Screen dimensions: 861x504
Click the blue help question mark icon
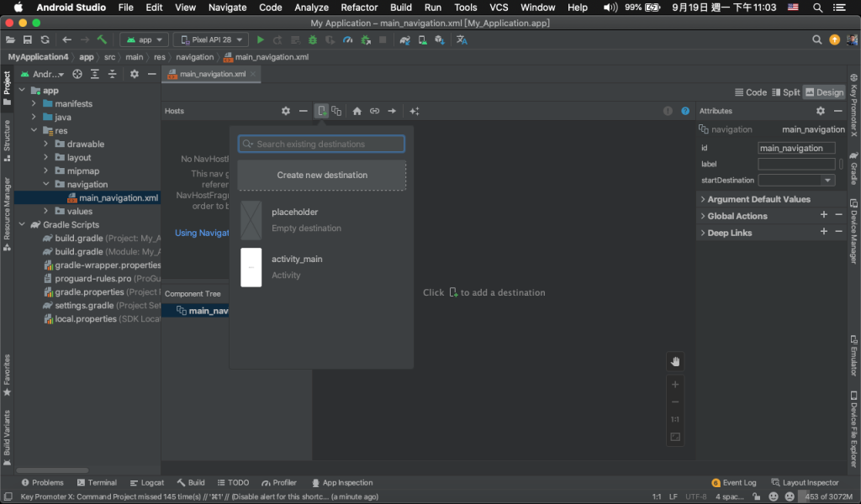click(685, 111)
